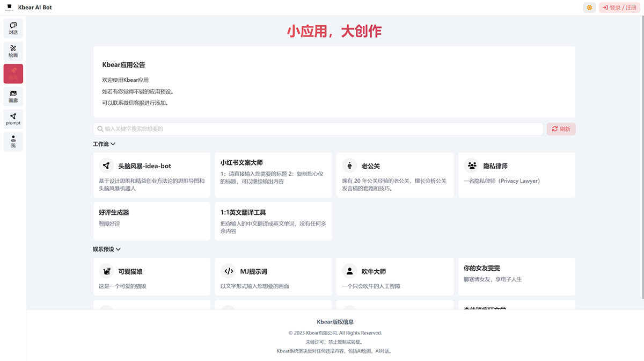
Task: Open the 隐私律师 app card
Action: [x=516, y=174]
